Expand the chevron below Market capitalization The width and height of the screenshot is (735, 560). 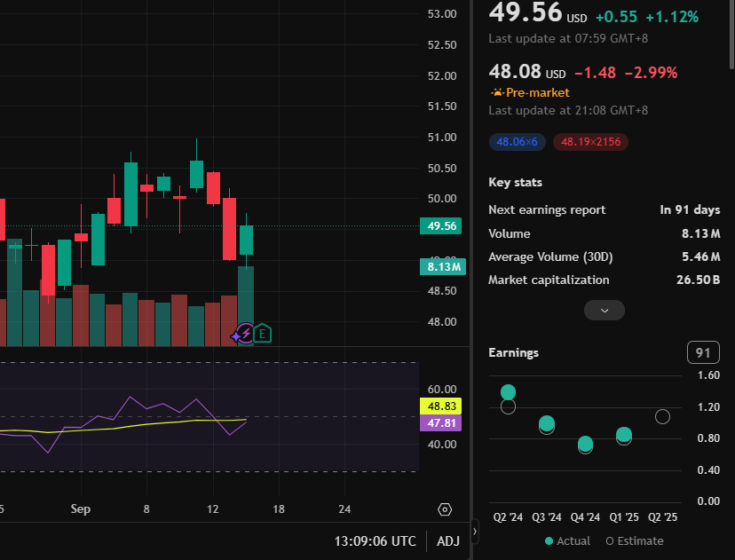point(605,310)
